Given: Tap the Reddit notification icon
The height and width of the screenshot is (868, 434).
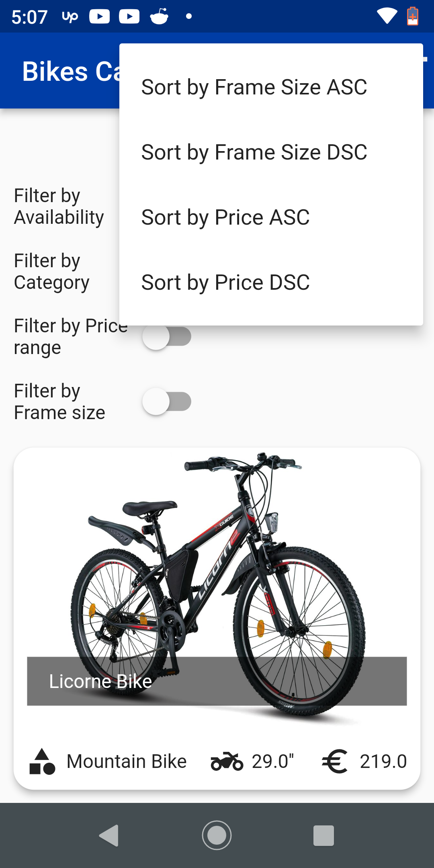Looking at the screenshot, I should [159, 16].
